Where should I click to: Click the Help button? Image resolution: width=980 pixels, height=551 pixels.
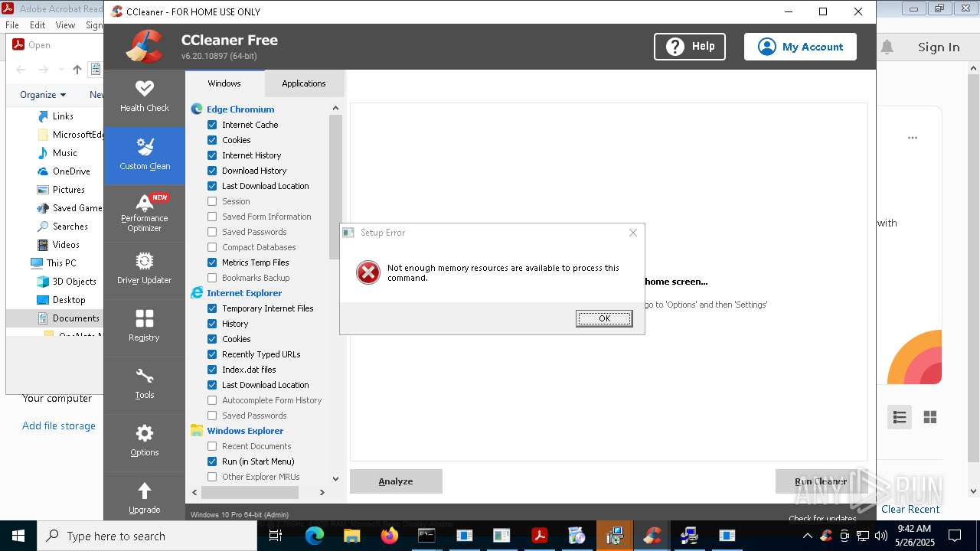click(690, 47)
